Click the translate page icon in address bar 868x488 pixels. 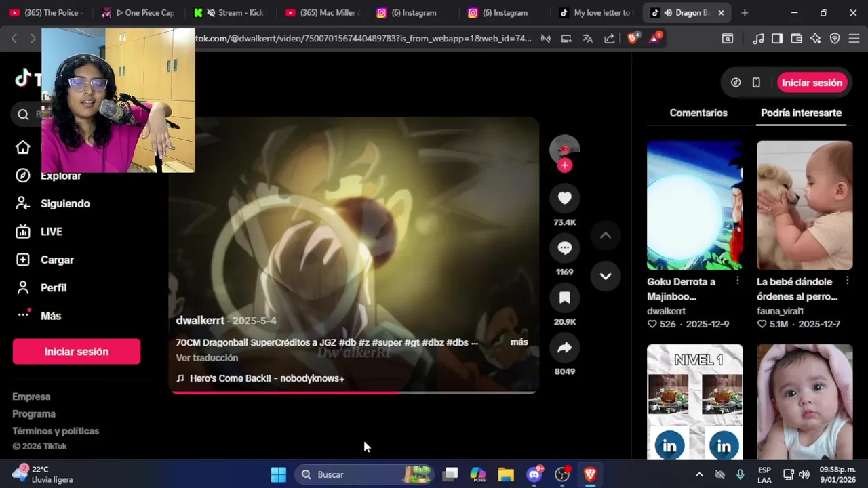588,39
